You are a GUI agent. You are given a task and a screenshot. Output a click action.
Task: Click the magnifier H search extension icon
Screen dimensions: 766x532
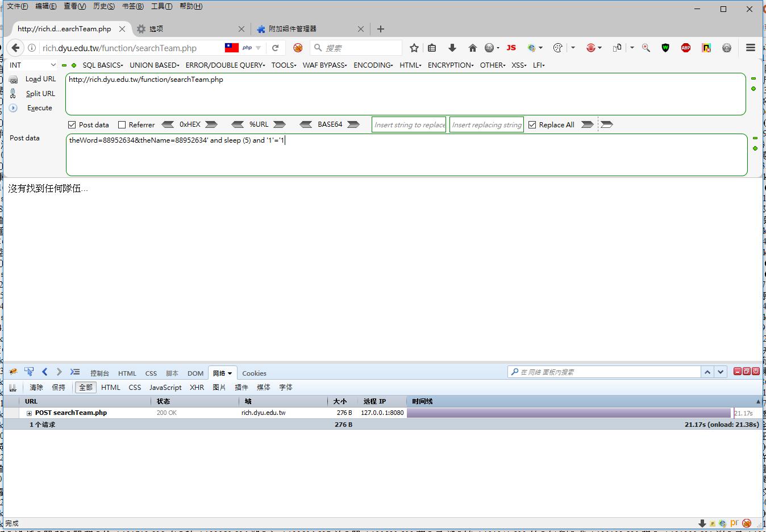tap(646, 48)
